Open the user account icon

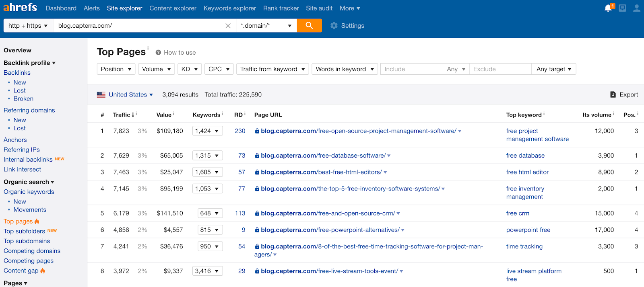pos(637,8)
